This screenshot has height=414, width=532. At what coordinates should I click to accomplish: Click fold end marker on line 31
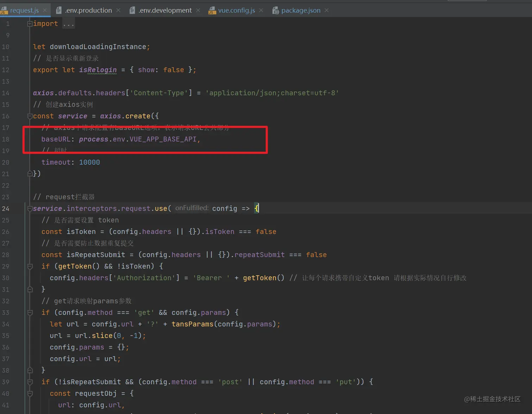tap(30, 289)
